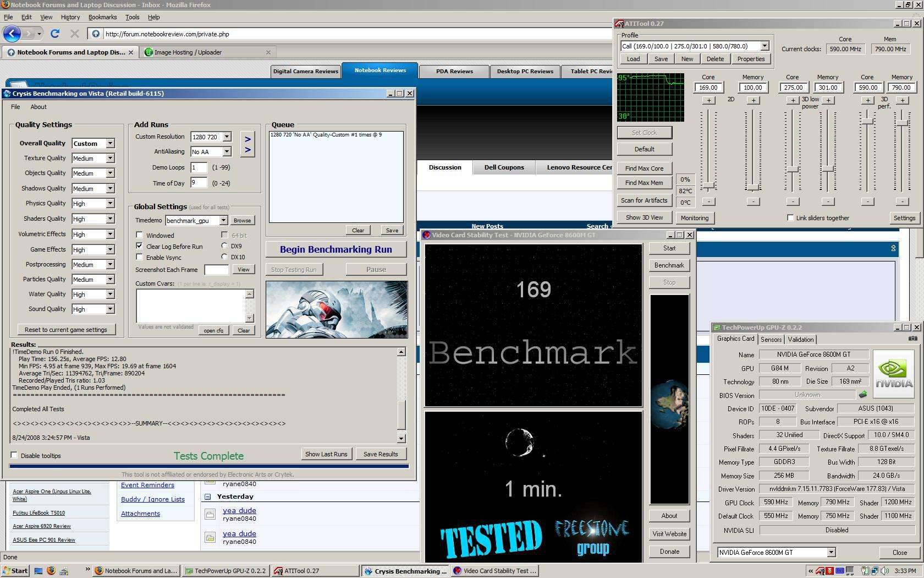Screen dimensions: 924x578
Task: Close the Image Hosting / Uploader tab
Action: click(268, 52)
